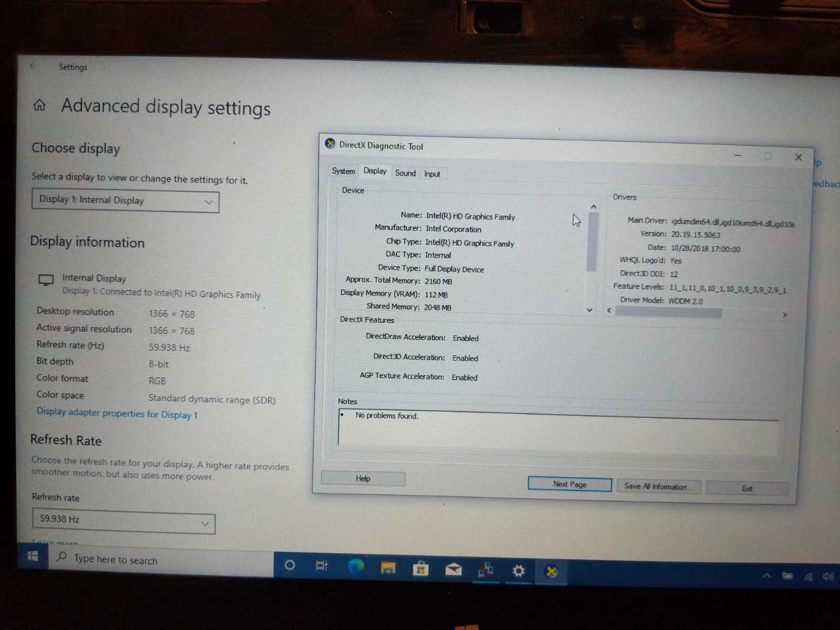Viewport: 840px width, 630px height.
Task: Open Microsoft Store from the taskbar
Action: click(421, 569)
